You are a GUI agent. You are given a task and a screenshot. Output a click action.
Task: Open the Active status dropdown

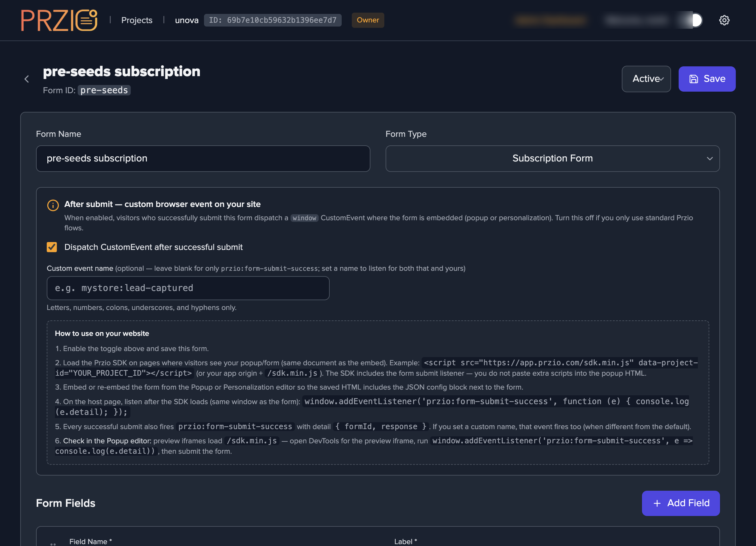click(x=646, y=79)
